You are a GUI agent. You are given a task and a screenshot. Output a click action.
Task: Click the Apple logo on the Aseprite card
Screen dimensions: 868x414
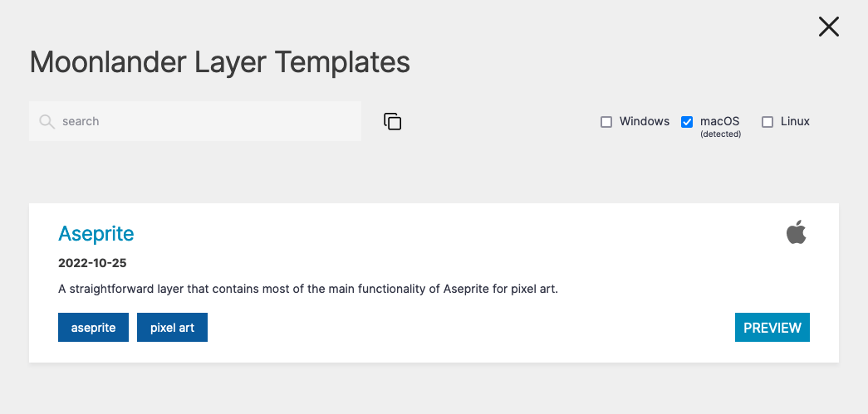(x=796, y=232)
